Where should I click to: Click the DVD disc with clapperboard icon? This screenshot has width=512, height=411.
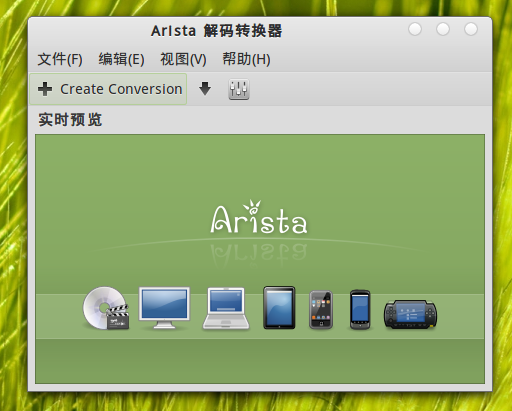pos(106,308)
